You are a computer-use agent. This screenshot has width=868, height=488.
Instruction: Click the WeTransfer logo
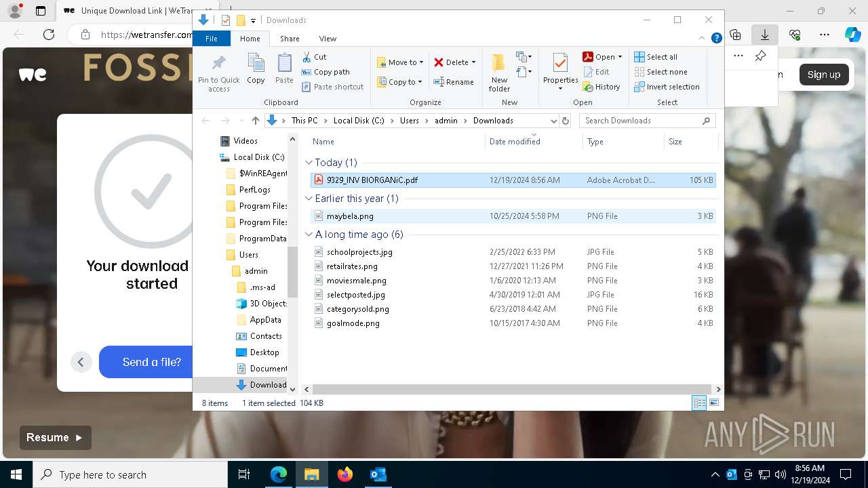[33, 75]
